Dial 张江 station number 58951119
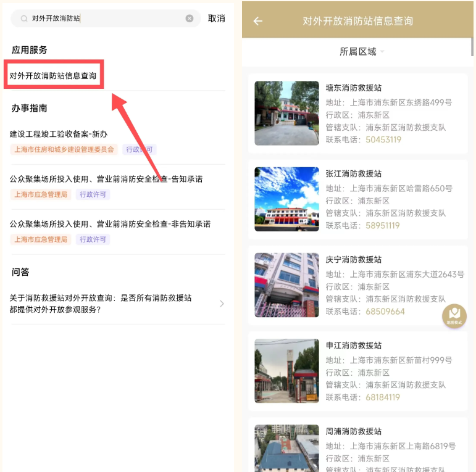The height and width of the screenshot is (472, 476). (383, 226)
